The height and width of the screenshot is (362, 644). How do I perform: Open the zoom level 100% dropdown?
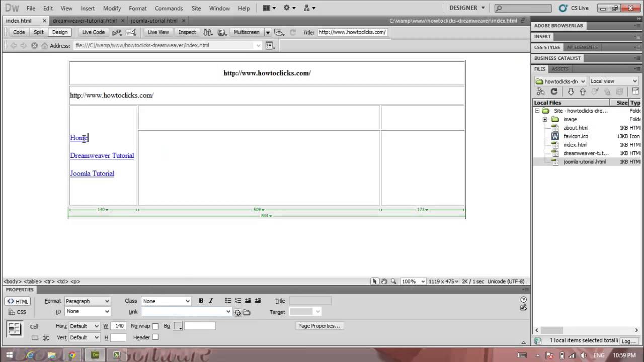(x=413, y=282)
